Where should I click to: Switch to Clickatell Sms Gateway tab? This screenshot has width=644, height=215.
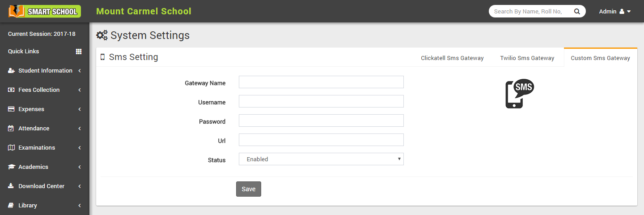452,58
